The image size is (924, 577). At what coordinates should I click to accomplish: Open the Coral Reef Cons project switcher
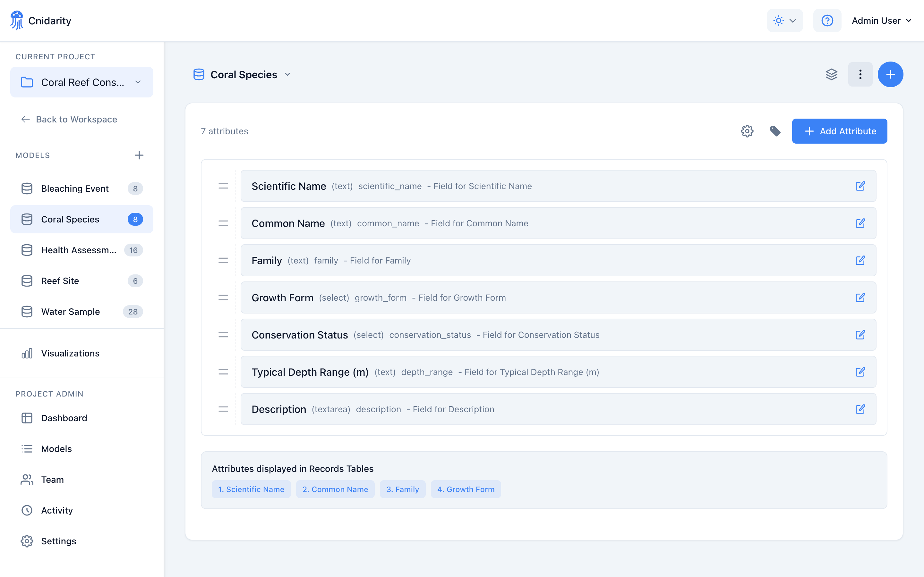[x=81, y=82]
